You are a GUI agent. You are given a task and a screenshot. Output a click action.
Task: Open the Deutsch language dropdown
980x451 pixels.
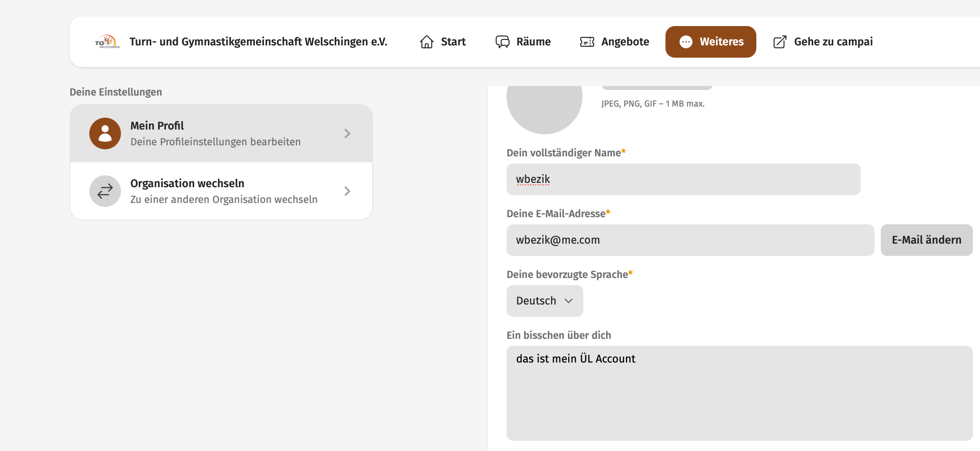[x=545, y=301]
